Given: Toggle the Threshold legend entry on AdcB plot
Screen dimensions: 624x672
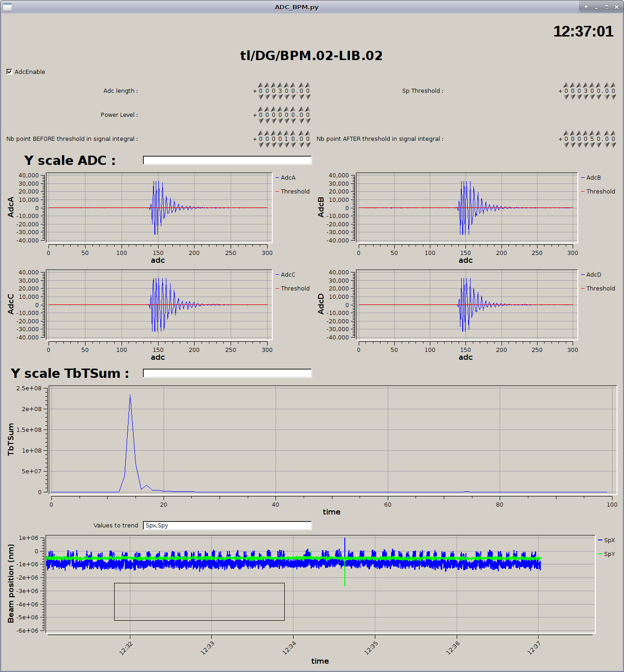Looking at the screenshot, I should click(x=600, y=192).
